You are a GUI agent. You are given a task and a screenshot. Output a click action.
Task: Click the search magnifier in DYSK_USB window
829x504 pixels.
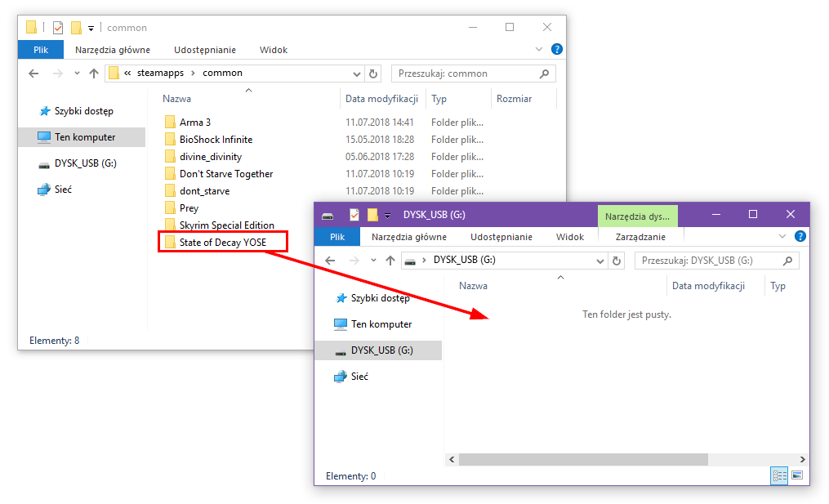click(787, 261)
